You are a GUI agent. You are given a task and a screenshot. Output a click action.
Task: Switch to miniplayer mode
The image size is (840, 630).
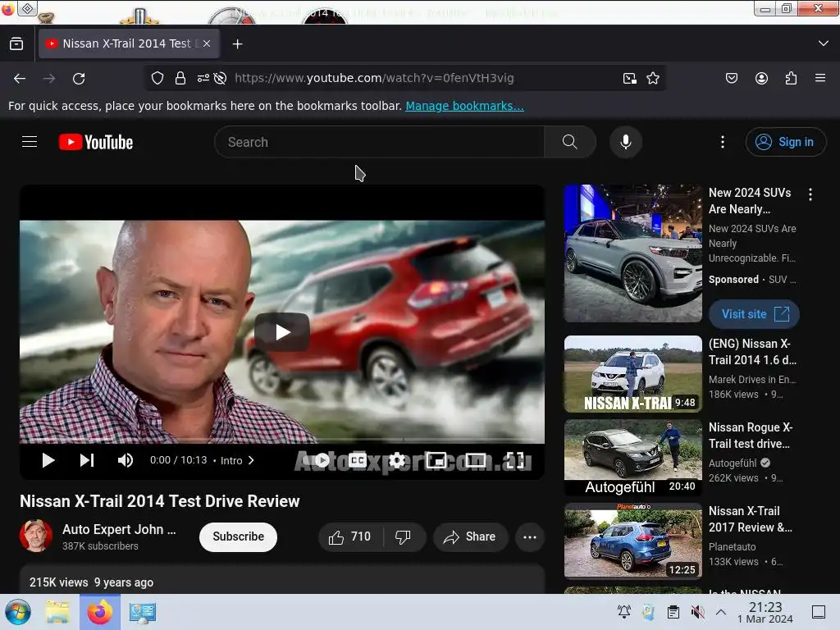pyautogui.click(x=436, y=460)
